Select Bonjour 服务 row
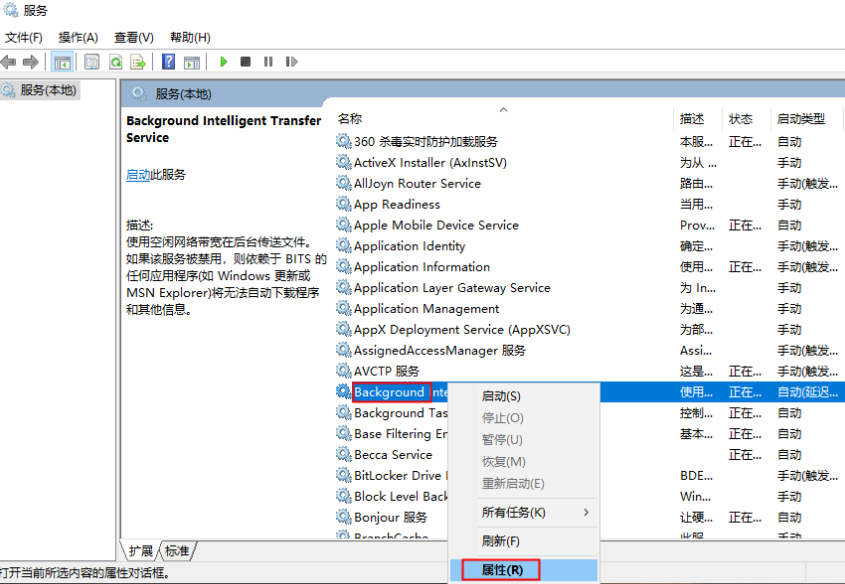This screenshot has width=845, height=584. click(x=390, y=517)
